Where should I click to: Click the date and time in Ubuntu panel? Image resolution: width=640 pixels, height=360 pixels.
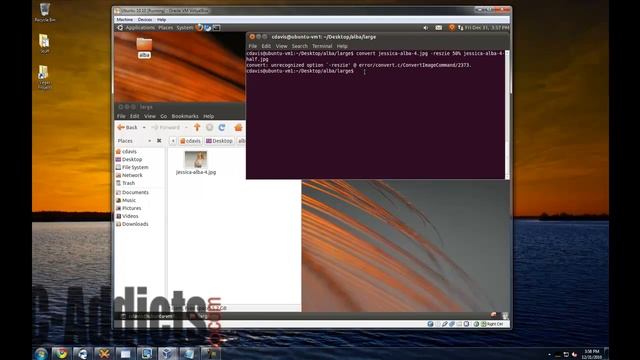coord(487,28)
